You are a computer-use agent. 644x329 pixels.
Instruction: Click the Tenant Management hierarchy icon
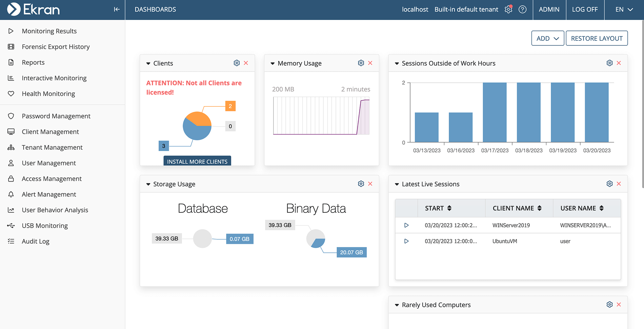coord(11,147)
